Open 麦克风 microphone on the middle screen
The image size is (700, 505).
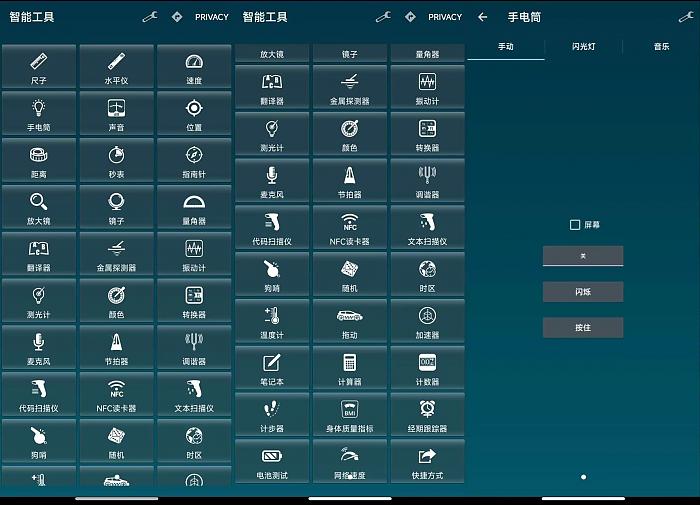(272, 181)
